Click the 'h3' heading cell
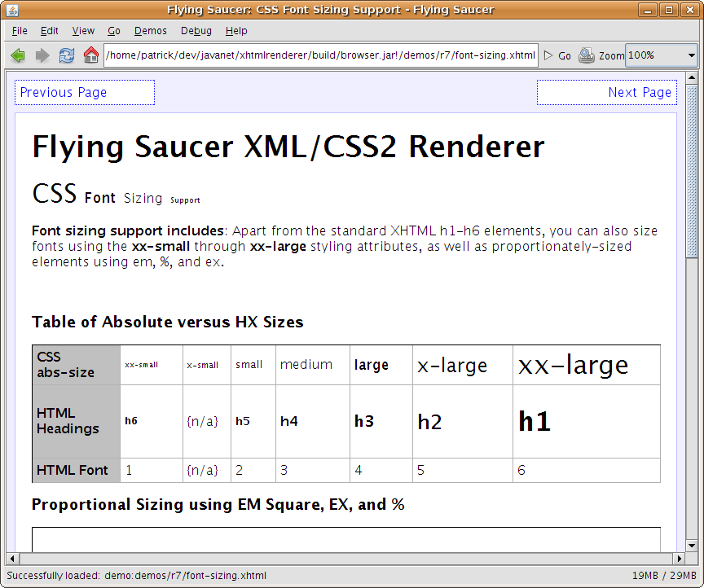The image size is (704, 588). click(381, 422)
